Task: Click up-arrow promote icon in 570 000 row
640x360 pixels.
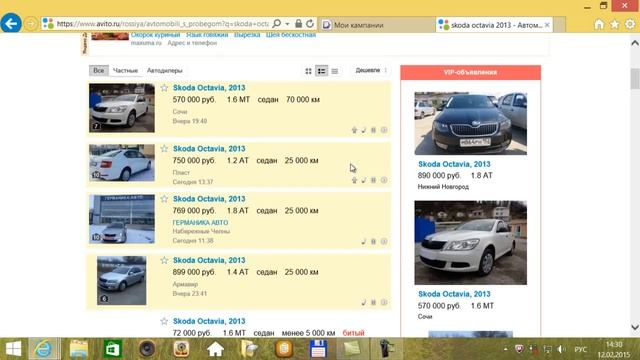Action: pos(354,130)
